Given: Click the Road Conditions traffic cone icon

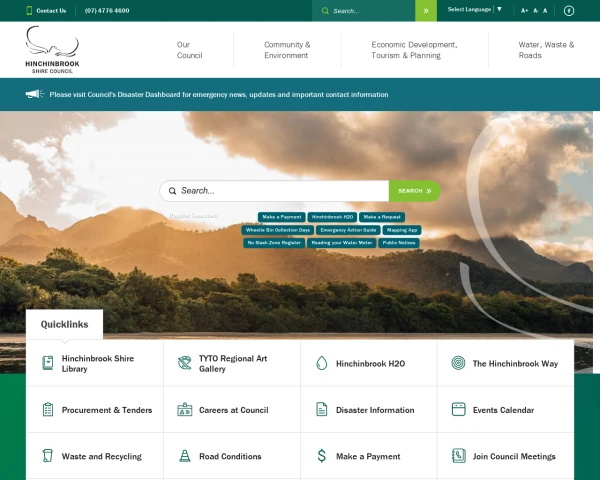Looking at the screenshot, I should pyautogui.click(x=184, y=456).
